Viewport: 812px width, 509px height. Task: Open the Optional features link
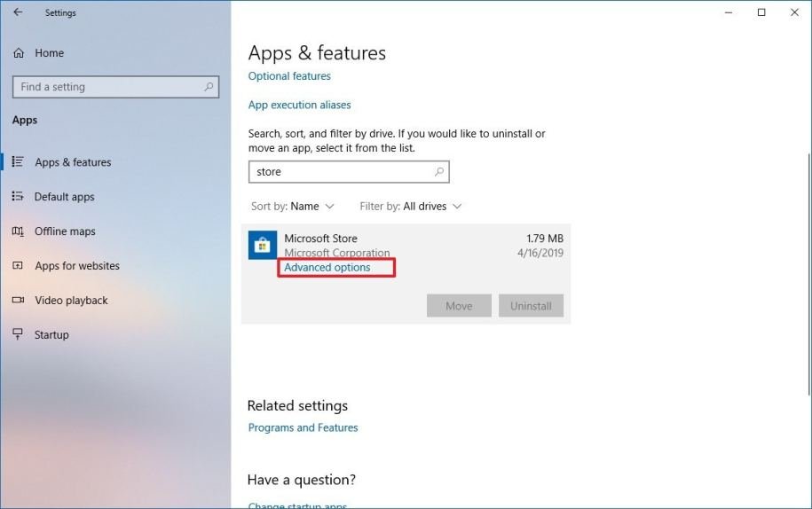click(289, 76)
